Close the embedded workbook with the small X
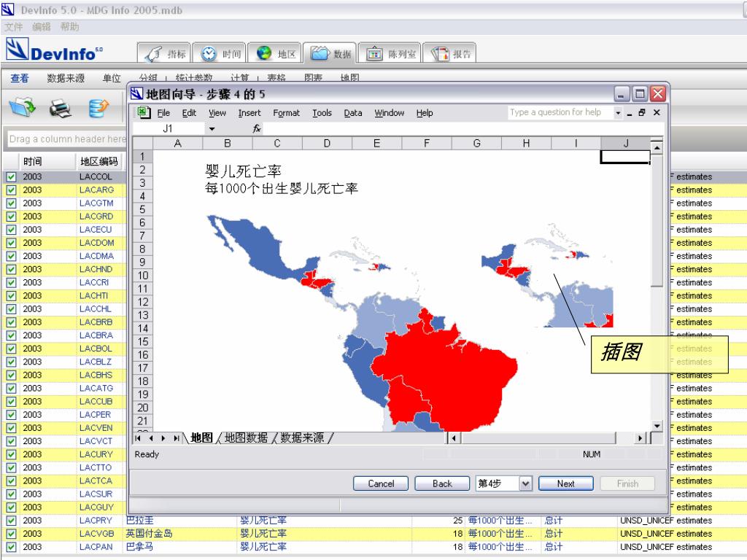 coord(657,113)
